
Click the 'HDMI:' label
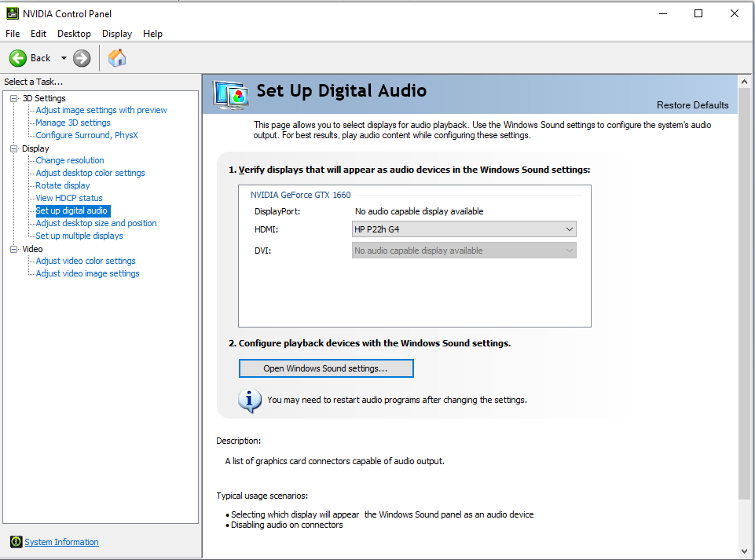266,229
